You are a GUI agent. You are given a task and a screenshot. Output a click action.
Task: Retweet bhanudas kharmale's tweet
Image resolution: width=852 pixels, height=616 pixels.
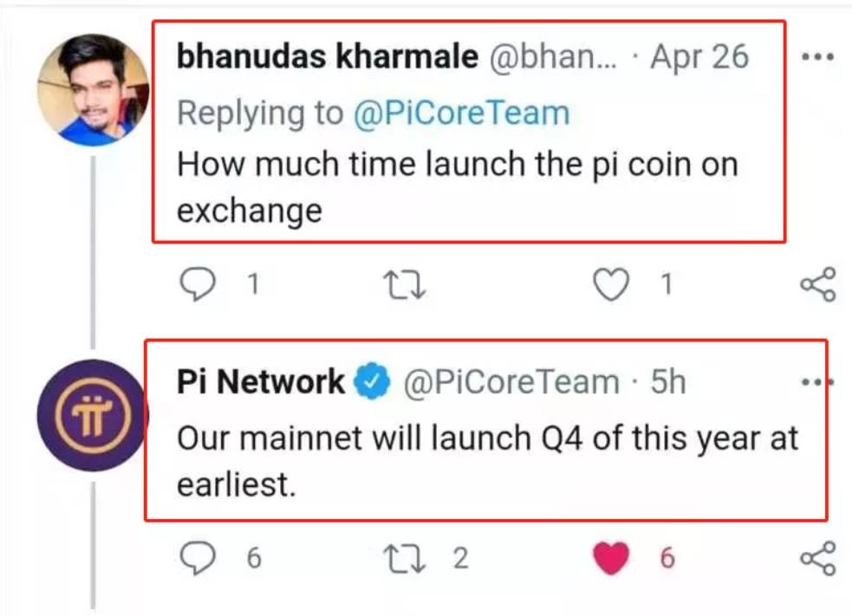tap(404, 285)
